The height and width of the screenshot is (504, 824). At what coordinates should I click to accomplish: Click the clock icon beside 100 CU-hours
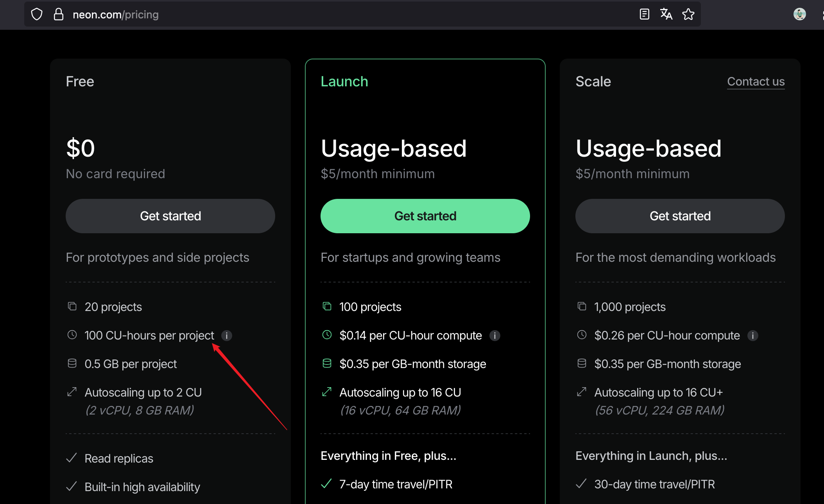[72, 335]
